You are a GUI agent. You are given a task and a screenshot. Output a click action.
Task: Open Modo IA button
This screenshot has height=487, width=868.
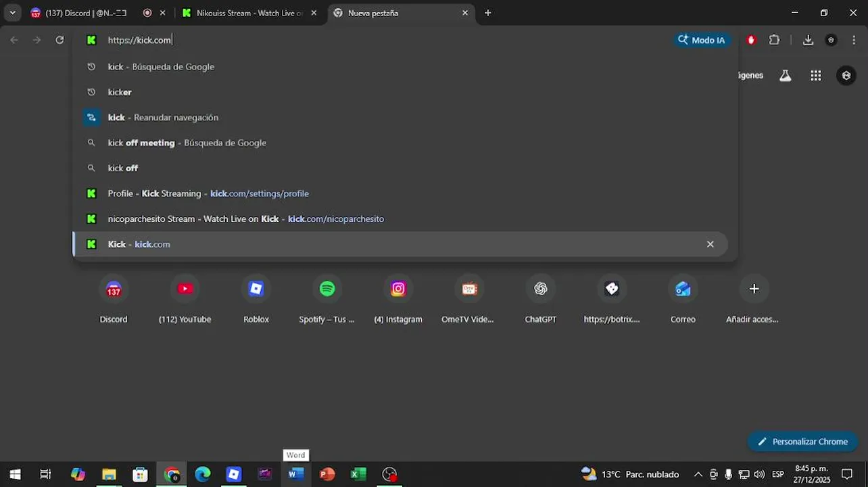point(702,40)
